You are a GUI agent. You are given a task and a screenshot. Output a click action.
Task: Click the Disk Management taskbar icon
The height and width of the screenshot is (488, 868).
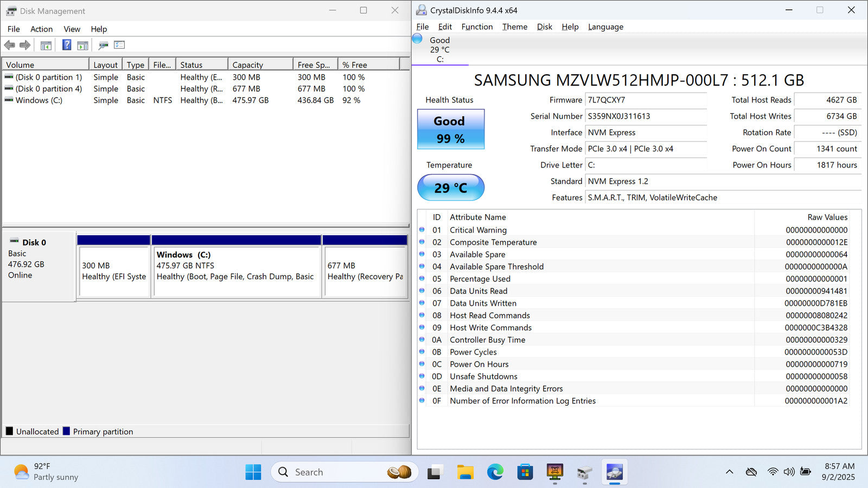[584, 472]
